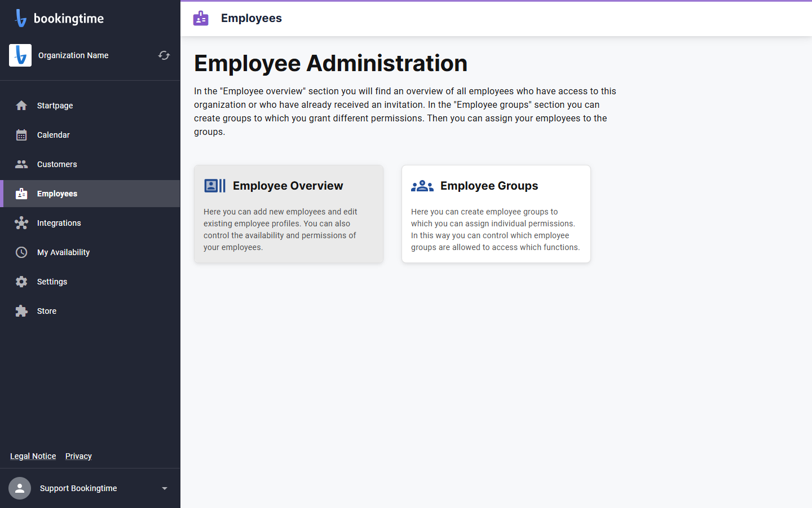Open the Legal Notice link

pos(33,456)
